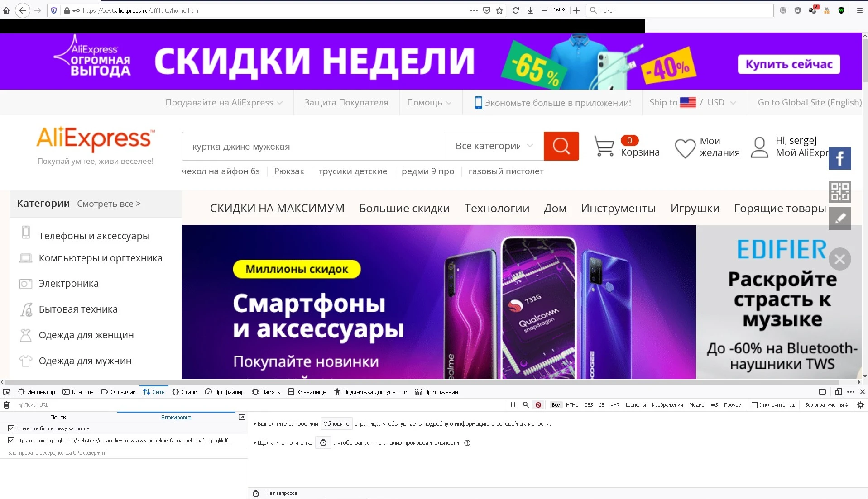Screen dimensions: 868x499
Task: Click the pencil feedback icon
Action: (840, 219)
